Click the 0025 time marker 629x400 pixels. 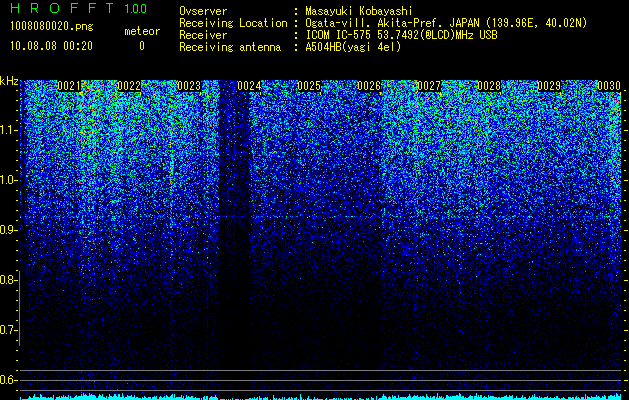pos(309,86)
